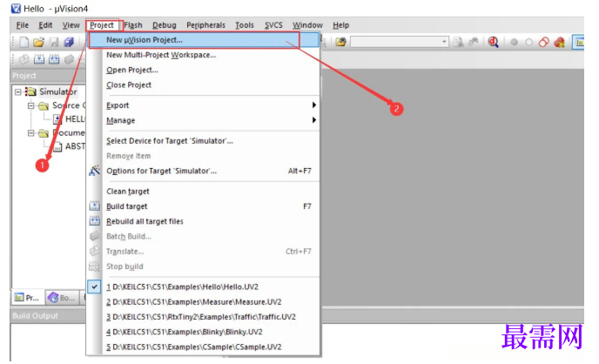
Task: Click the New file toolbar icon
Action: (x=24, y=42)
